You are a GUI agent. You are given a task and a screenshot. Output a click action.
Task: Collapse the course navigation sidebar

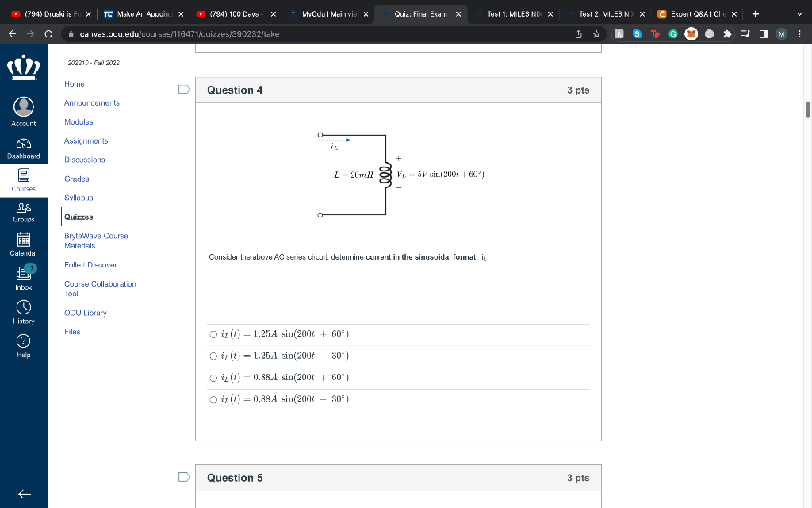[23, 493]
